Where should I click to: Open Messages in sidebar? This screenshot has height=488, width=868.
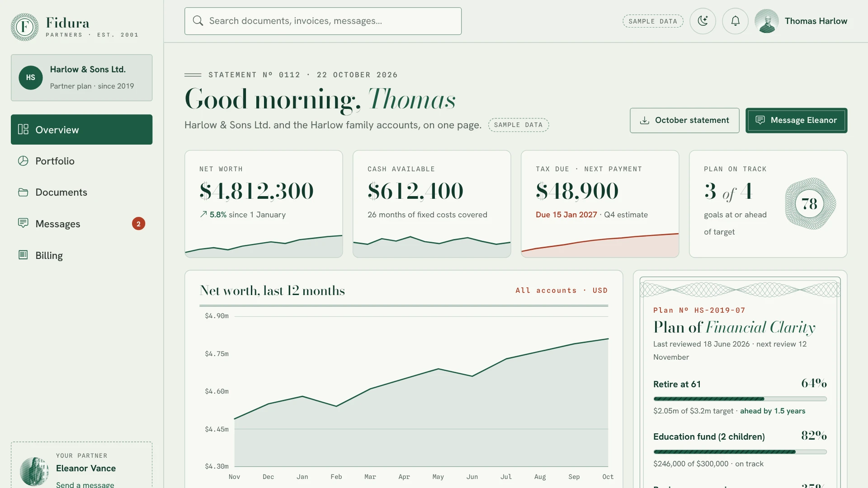[x=81, y=224]
